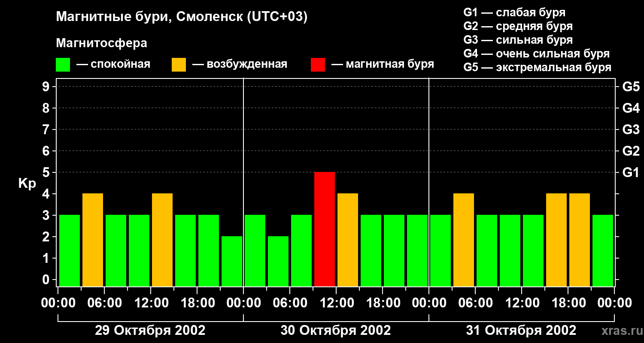Click the title 'Магнитные бури, Смоленск (UTC+03)'
Image resolution: width=644 pixels, height=343 pixels.
pos(182,17)
